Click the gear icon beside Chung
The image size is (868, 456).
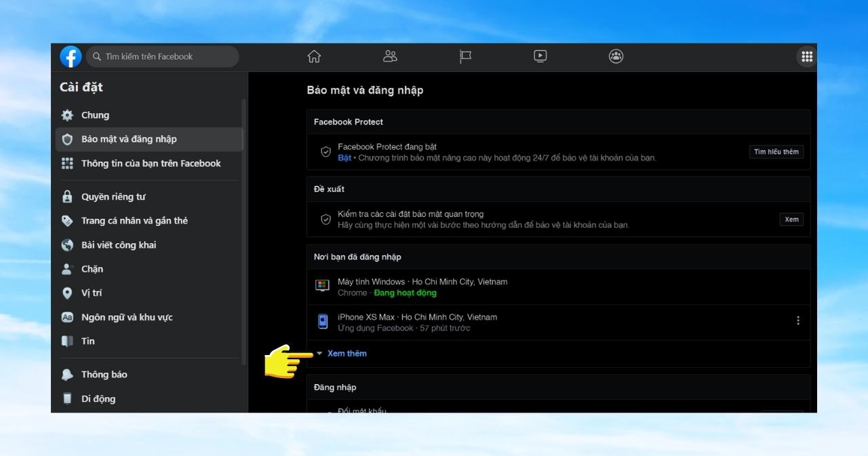coord(67,115)
